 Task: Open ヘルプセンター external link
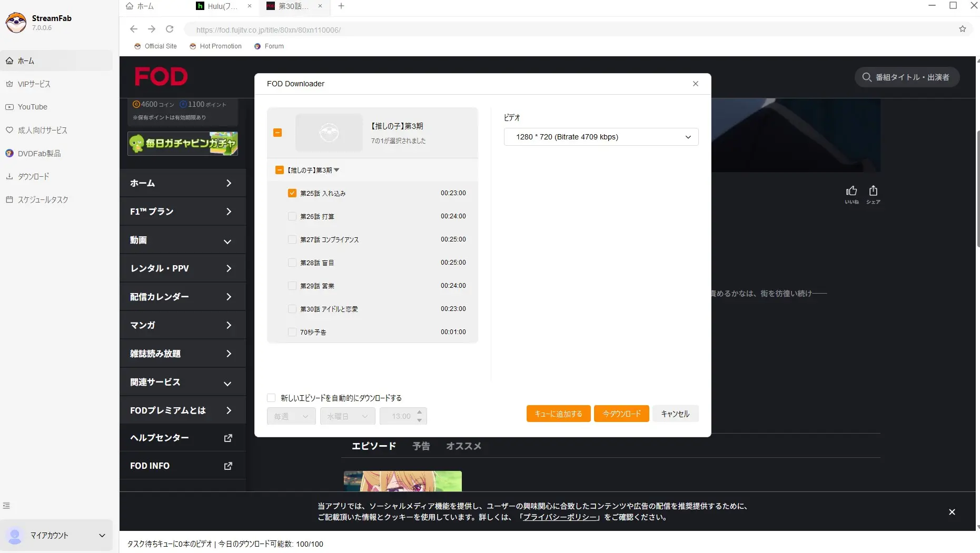click(x=183, y=438)
